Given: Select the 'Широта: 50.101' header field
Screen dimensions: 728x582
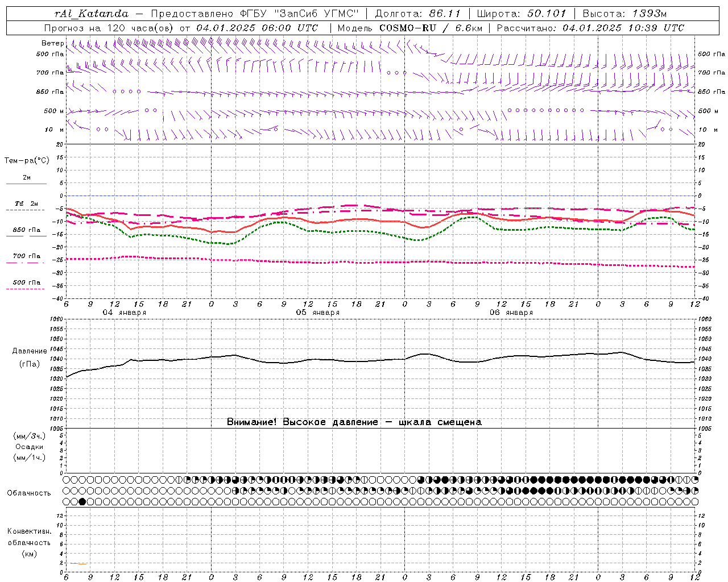Looking at the screenshot, I should pyautogui.click(x=522, y=14).
